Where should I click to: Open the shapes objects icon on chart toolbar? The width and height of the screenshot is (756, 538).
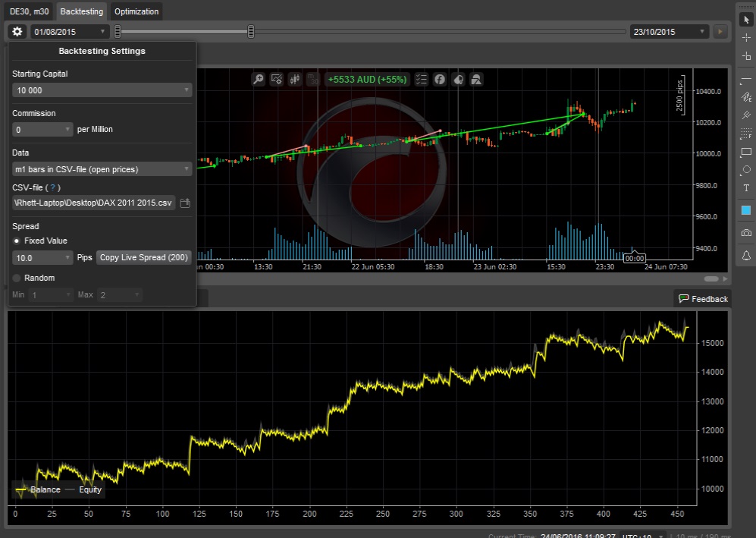click(476, 79)
